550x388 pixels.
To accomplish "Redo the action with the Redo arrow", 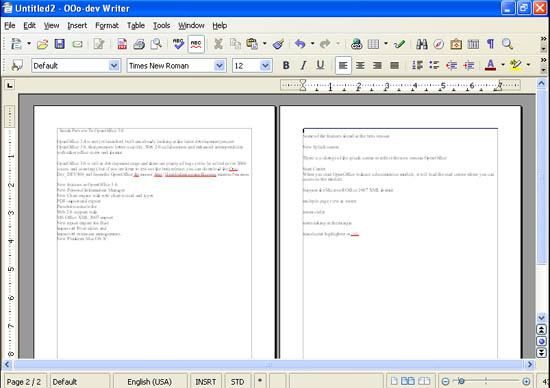I will 325,44.
